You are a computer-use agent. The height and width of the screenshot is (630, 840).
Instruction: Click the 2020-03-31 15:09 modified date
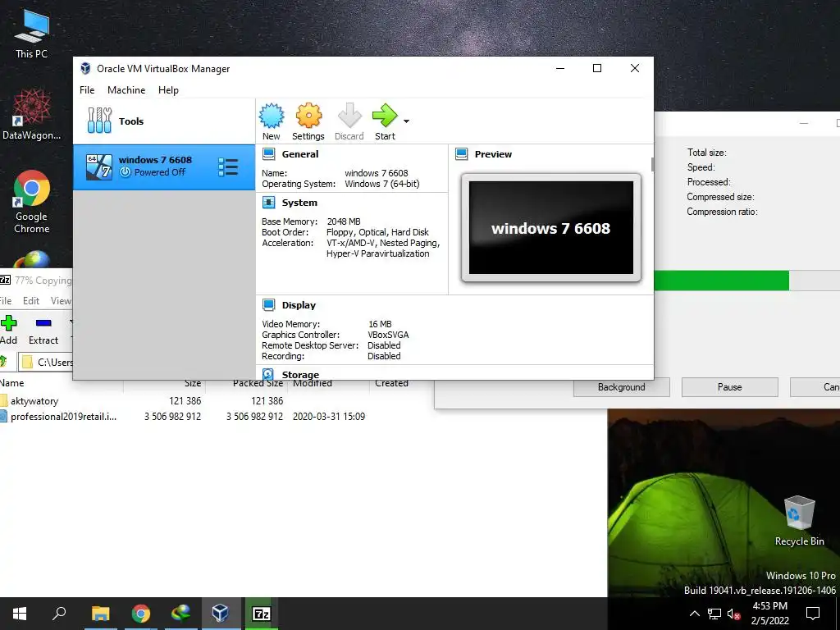pyautogui.click(x=329, y=416)
